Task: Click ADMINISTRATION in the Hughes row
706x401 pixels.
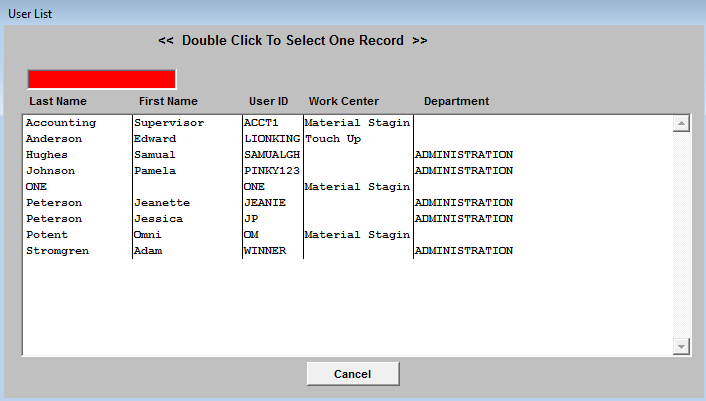Action: (x=464, y=155)
